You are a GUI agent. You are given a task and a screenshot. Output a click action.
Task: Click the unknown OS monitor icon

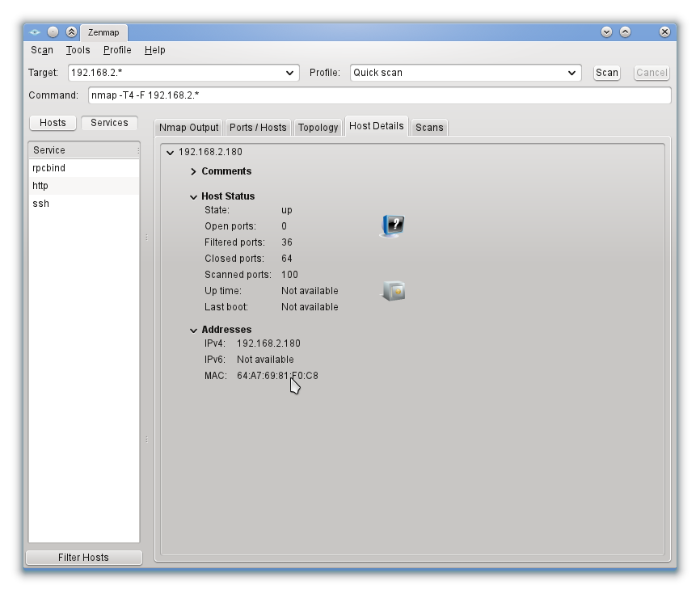pyautogui.click(x=392, y=225)
